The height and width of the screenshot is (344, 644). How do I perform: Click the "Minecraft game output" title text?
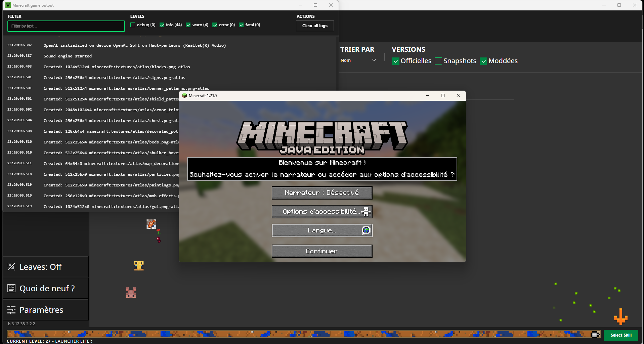point(33,5)
